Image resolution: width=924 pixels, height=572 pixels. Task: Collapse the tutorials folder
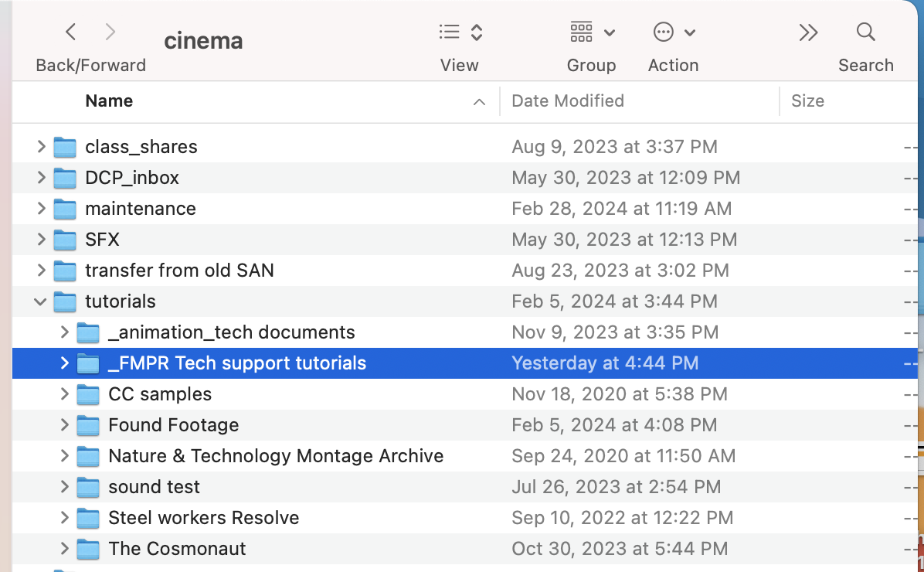(42, 301)
